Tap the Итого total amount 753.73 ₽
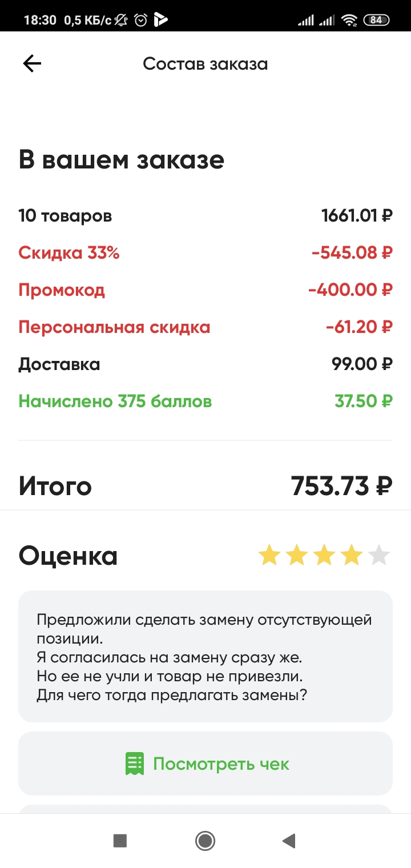Screen dimensions: 411x868 [x=341, y=487]
